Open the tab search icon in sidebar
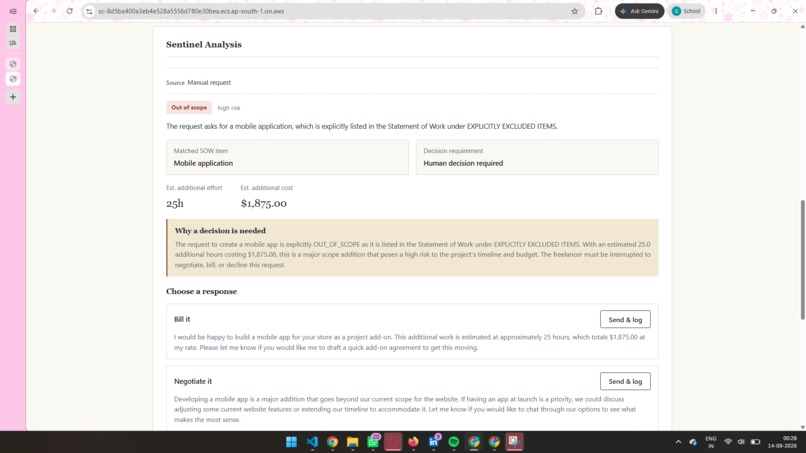 13,43
